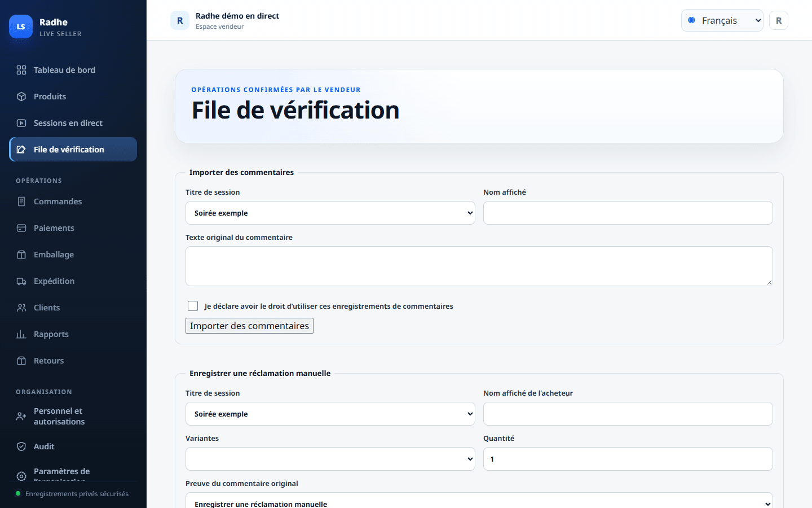Viewport: 812px width, 508px height.
Task: Open Sessions en direct link
Action: tap(73, 123)
